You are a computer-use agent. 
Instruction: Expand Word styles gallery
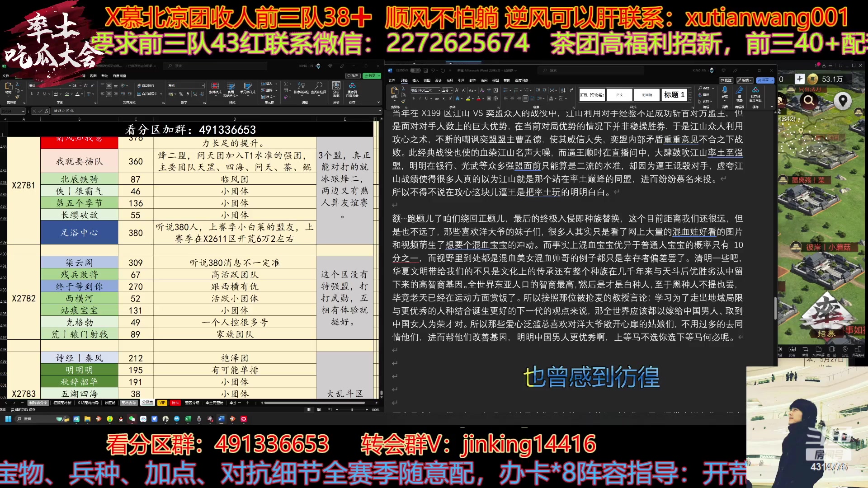690,100
